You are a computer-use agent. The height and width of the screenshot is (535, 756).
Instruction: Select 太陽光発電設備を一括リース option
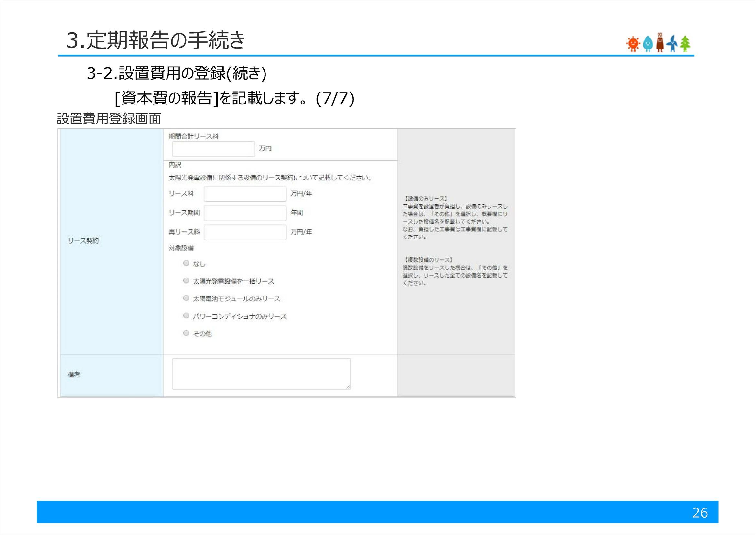pos(186,281)
